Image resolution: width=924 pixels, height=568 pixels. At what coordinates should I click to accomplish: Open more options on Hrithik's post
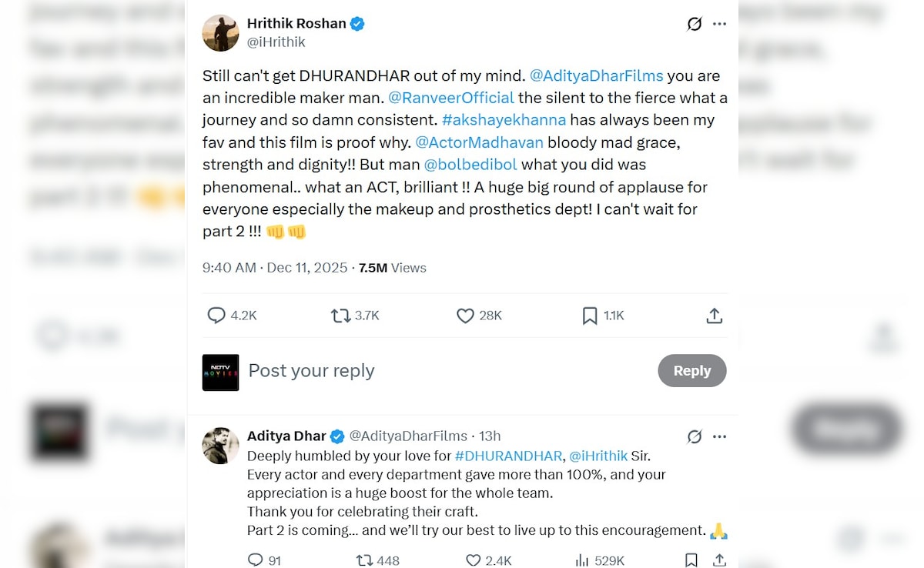(x=719, y=24)
